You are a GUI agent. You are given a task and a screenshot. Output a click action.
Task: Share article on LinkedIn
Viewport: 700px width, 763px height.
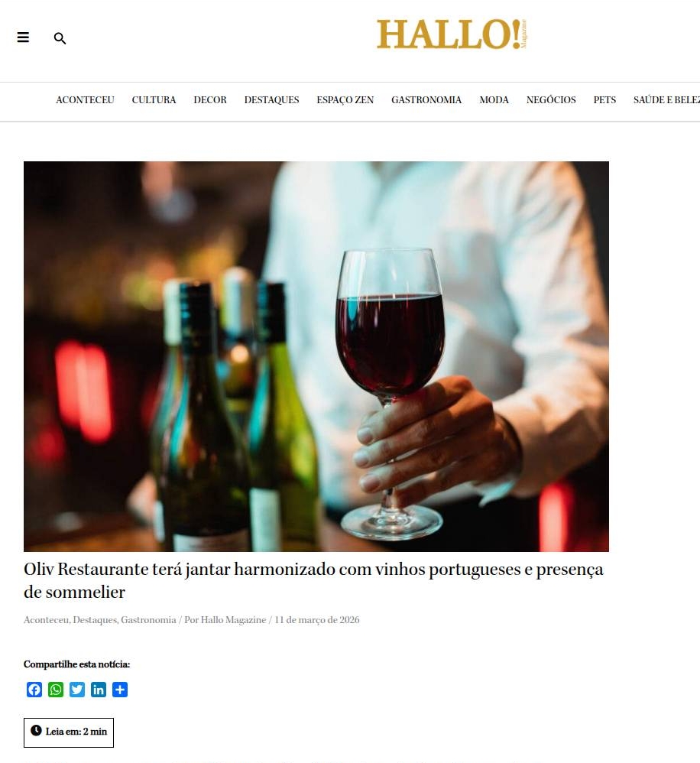coord(99,690)
